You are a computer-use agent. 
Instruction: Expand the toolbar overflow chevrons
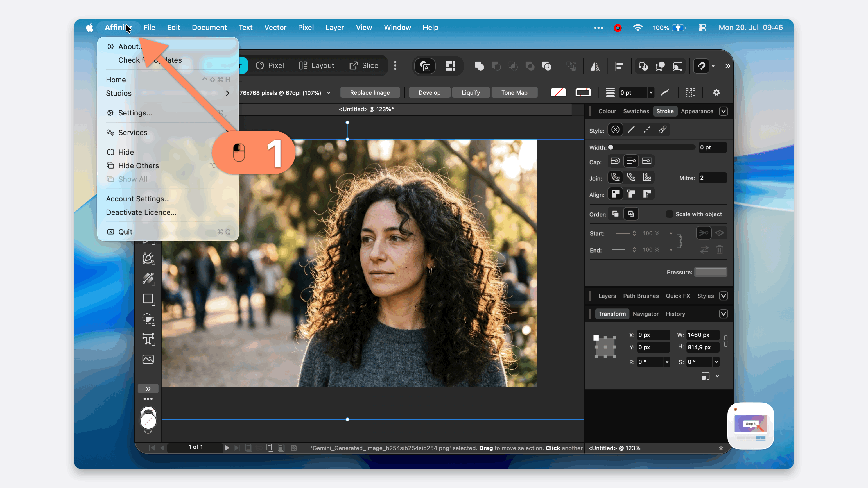tap(727, 66)
